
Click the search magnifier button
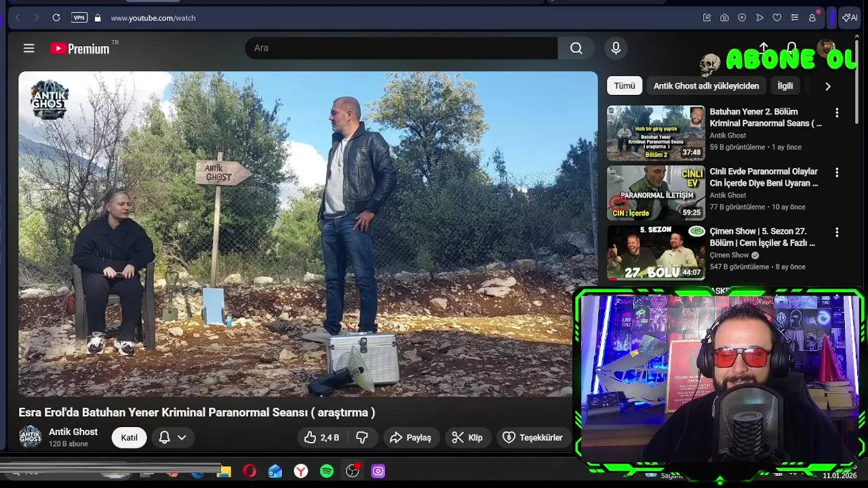(576, 48)
